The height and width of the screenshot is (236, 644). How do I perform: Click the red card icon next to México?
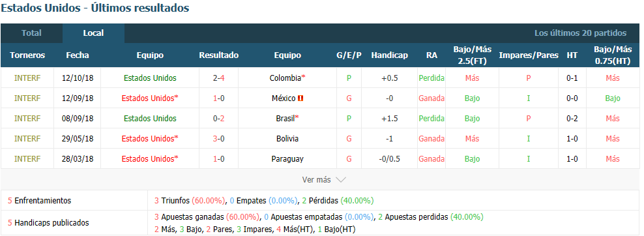[300, 98]
